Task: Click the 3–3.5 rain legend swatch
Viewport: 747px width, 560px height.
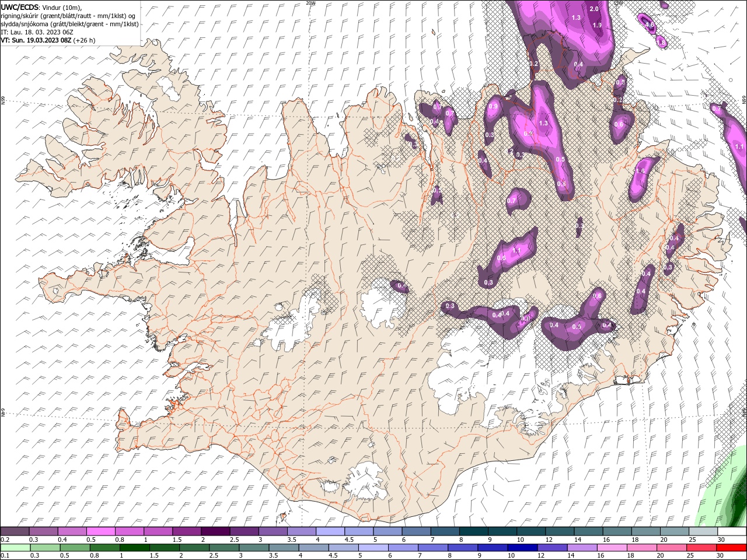Action: coord(254,547)
